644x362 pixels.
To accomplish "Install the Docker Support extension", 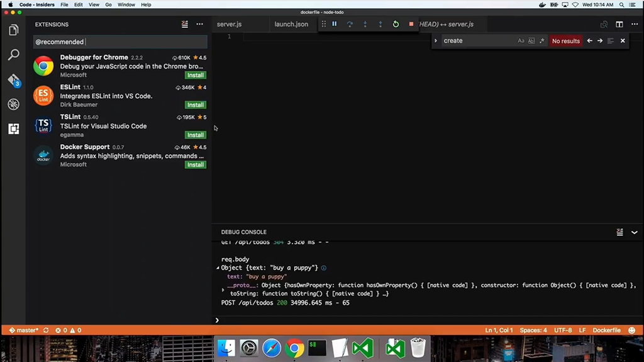I will 195,165.
